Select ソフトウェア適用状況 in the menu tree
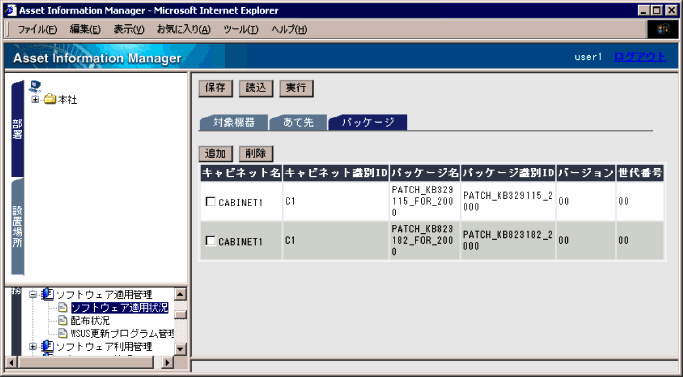The height and width of the screenshot is (377, 683). point(119,308)
